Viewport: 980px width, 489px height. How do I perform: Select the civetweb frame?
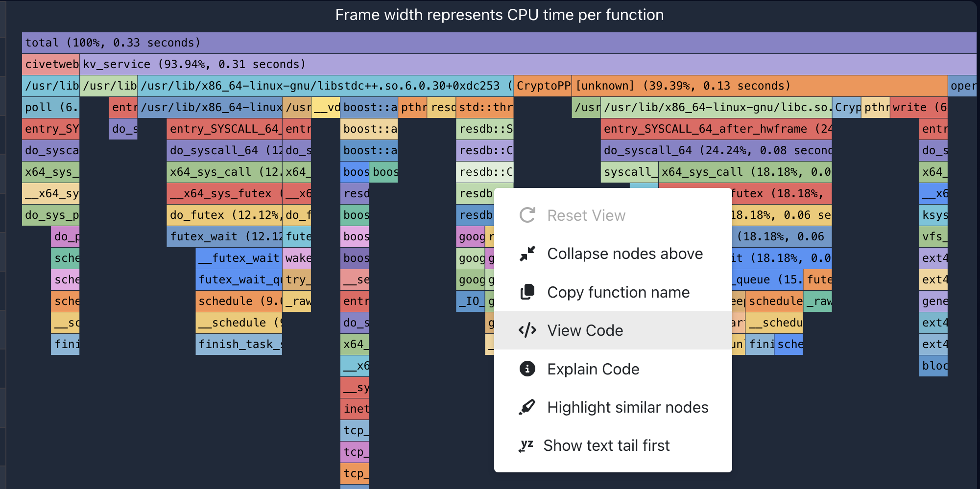(x=51, y=64)
